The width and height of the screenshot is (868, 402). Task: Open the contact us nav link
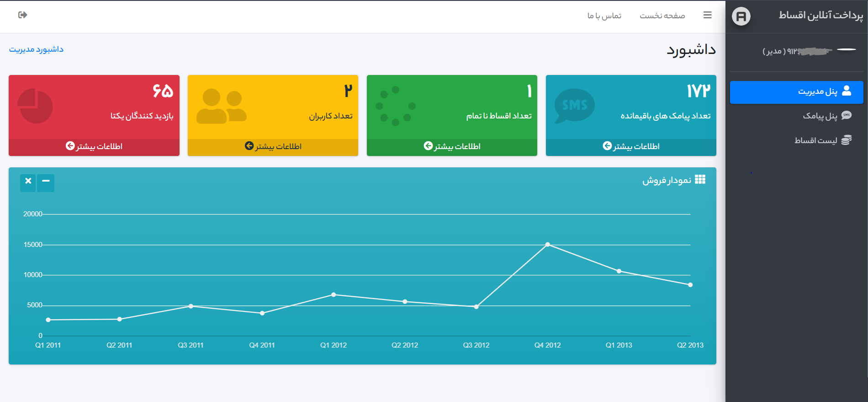(x=604, y=16)
